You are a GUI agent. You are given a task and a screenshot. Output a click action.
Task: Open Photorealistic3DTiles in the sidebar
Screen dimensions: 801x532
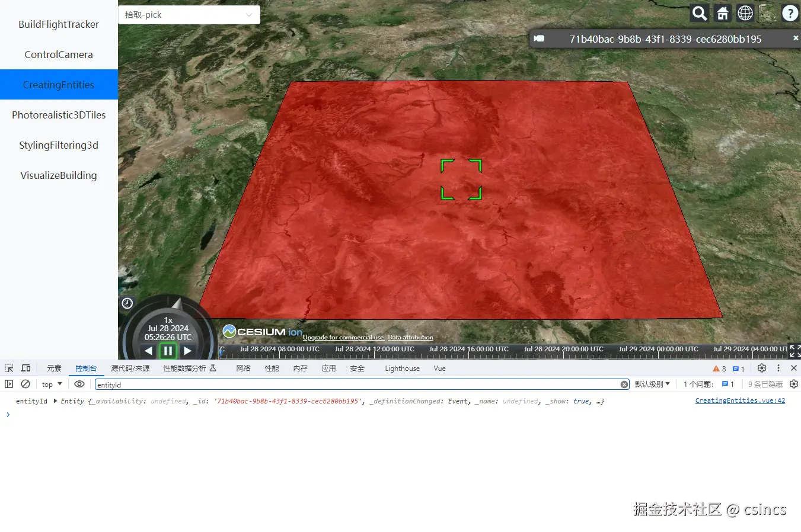click(x=59, y=115)
